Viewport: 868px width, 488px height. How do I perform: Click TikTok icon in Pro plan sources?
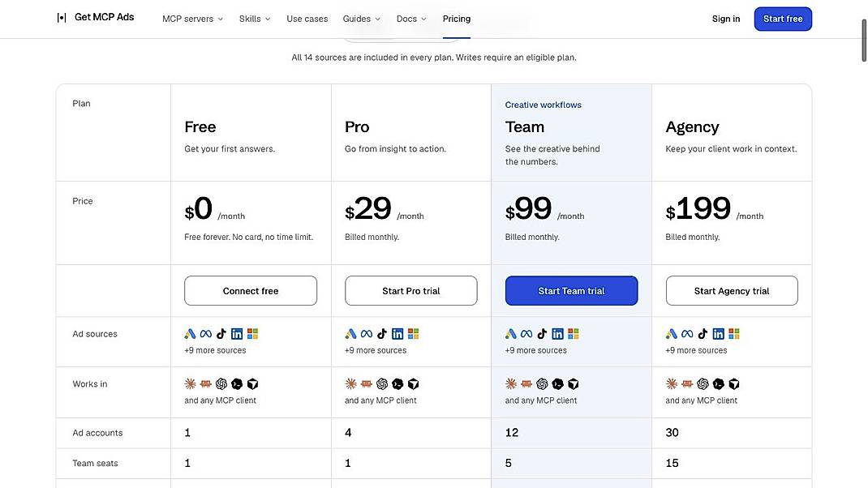(x=382, y=334)
